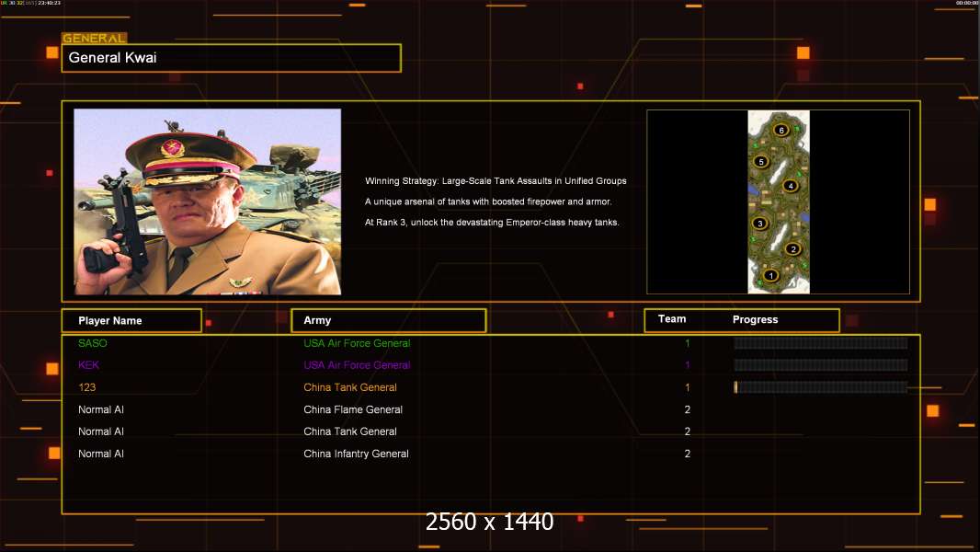Select start position 3 on the map
Image resolution: width=980 pixels, height=552 pixels.
point(759,224)
